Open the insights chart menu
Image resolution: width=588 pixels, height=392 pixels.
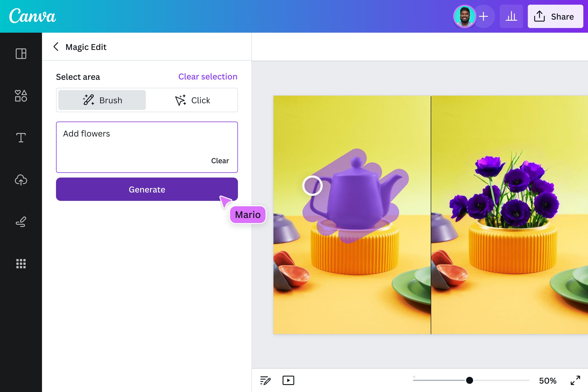point(511,16)
